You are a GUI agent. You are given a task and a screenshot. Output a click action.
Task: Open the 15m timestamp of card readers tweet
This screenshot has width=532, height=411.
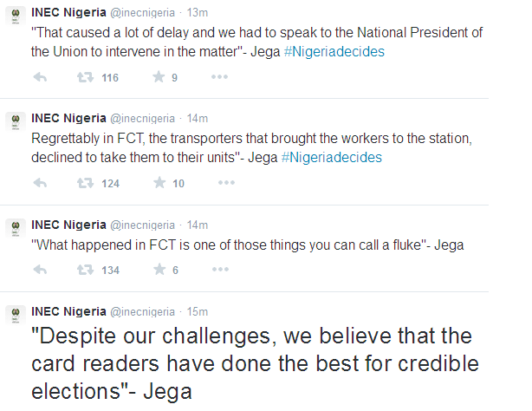198,310
